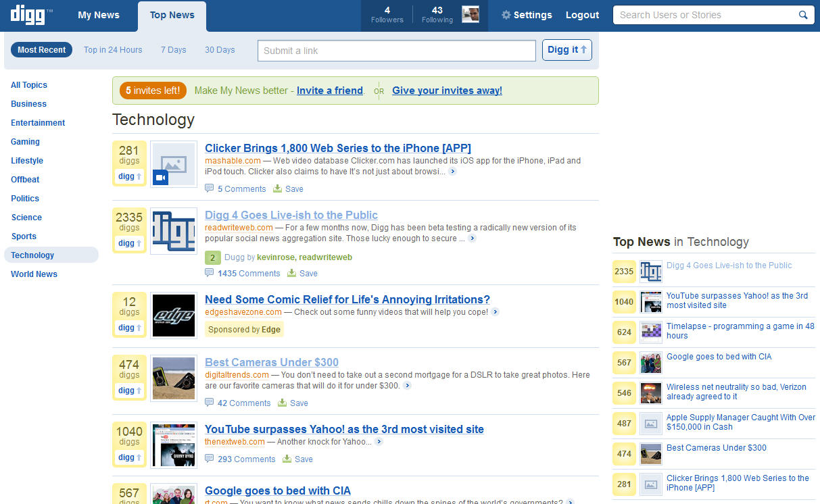820x504 pixels.
Task: View the 43 Following count
Action: tap(437, 15)
